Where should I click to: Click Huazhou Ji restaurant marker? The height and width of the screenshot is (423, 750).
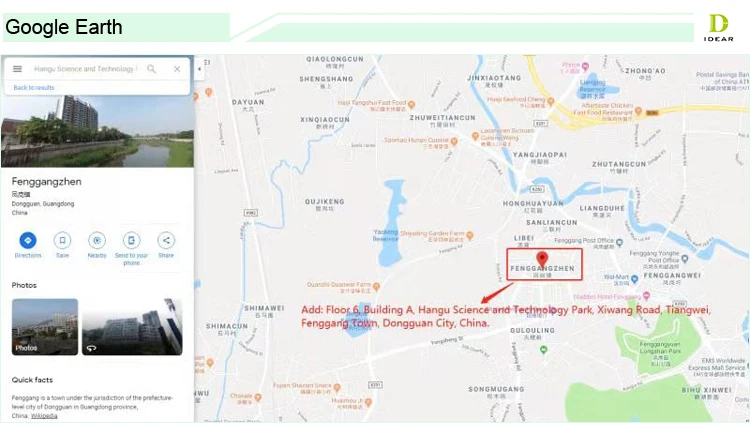(368, 403)
